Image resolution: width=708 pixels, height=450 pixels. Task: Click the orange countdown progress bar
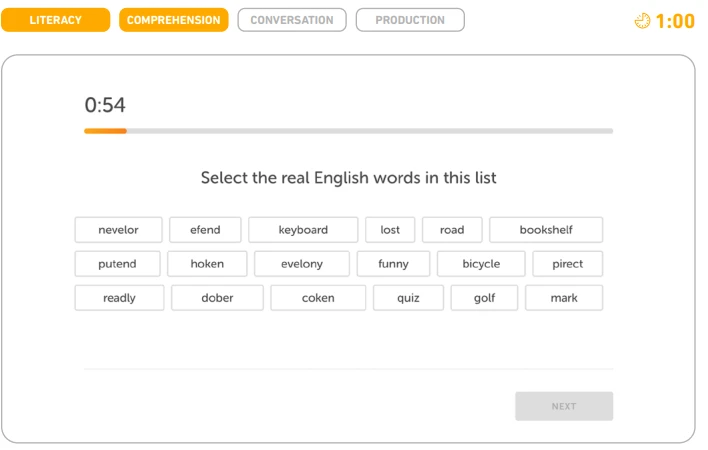coord(105,131)
